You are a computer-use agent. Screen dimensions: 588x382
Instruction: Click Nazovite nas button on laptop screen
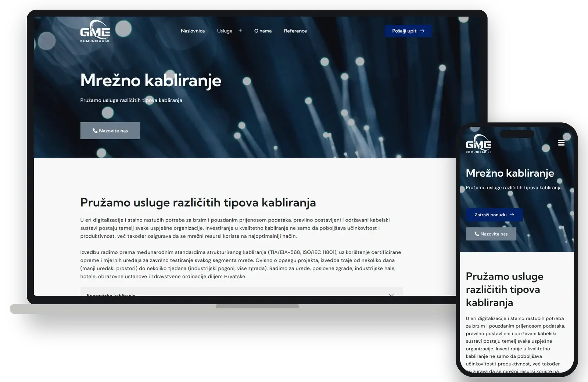[x=110, y=131]
